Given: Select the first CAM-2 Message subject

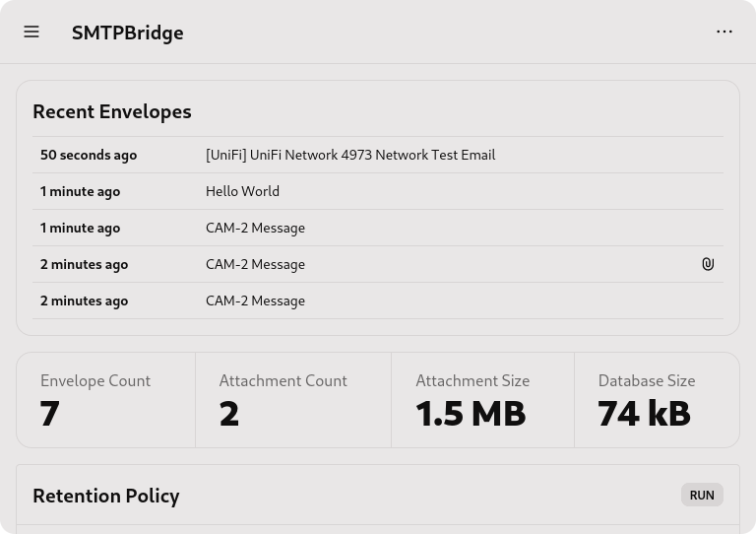Looking at the screenshot, I should (x=255, y=228).
